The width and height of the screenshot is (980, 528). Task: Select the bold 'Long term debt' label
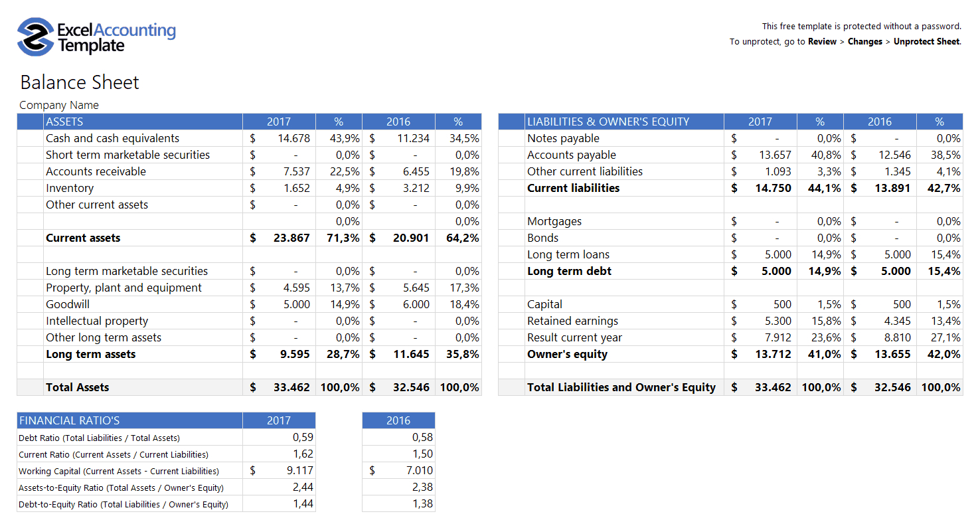569,271
